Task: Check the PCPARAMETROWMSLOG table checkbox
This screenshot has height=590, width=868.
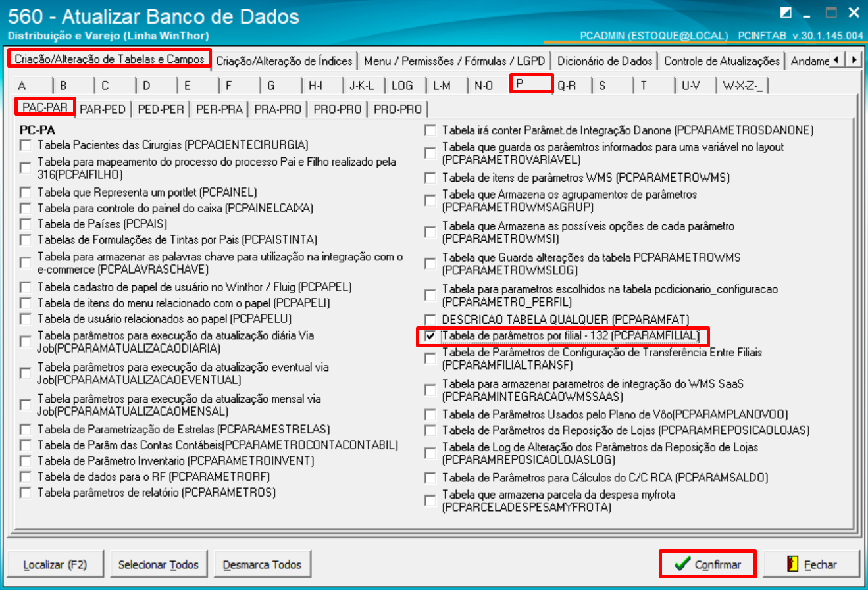Action: [x=430, y=264]
